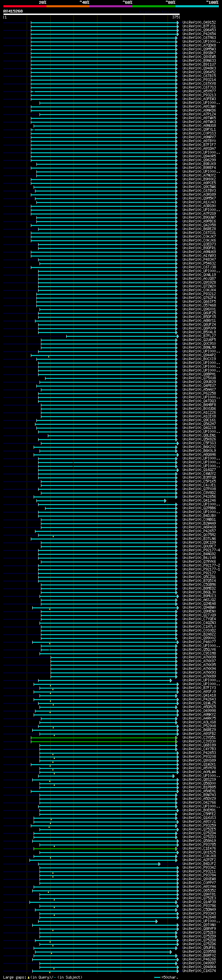Select hit UniRef100_Q96299

coord(199,160)
